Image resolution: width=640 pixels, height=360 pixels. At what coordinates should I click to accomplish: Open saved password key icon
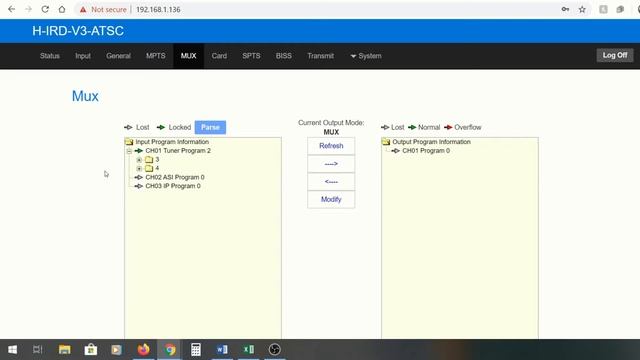pos(565,9)
